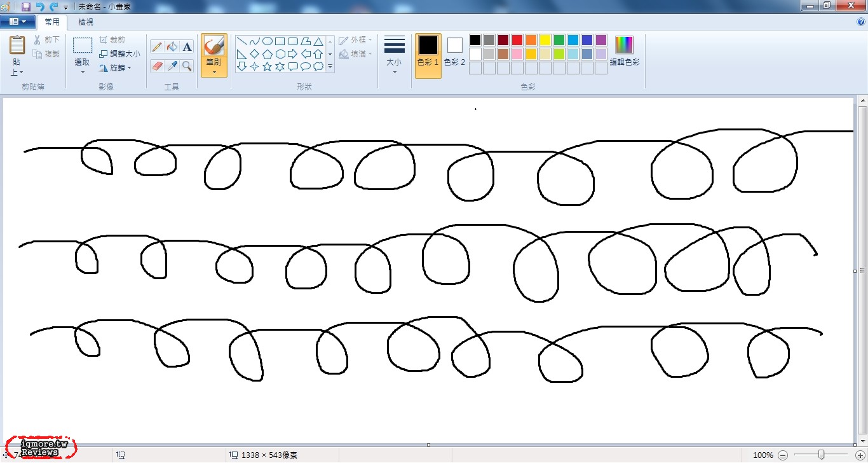Viewport: 868px width, 463px height.
Task: Click the Redo arrow in title bar
Action: [x=53, y=6]
